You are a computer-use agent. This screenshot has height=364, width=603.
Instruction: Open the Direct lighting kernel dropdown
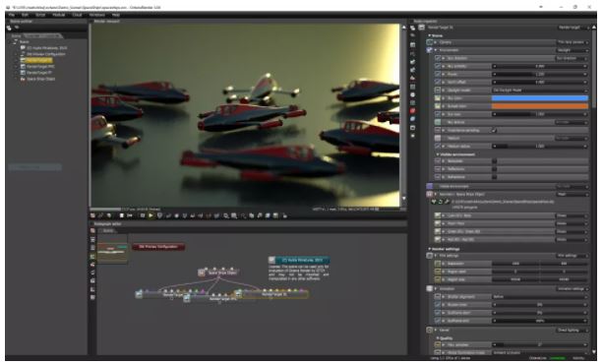click(x=573, y=331)
